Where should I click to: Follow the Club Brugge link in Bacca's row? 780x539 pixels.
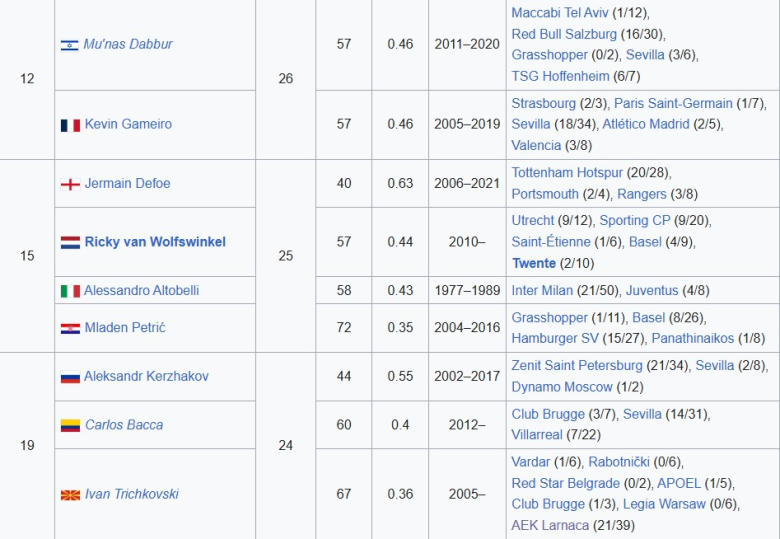coord(548,414)
